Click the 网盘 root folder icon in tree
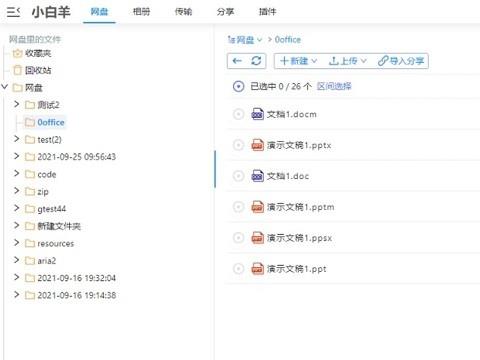The image size is (480, 360). click(17, 88)
